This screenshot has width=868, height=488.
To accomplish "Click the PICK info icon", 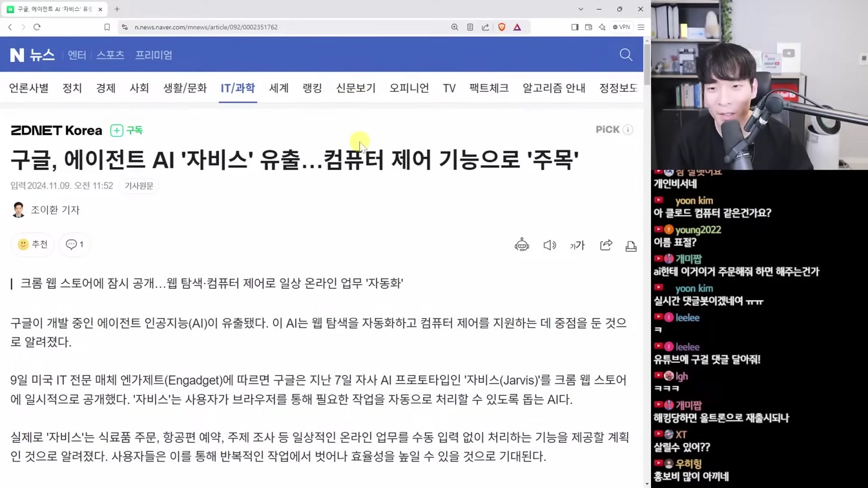I will [x=628, y=130].
